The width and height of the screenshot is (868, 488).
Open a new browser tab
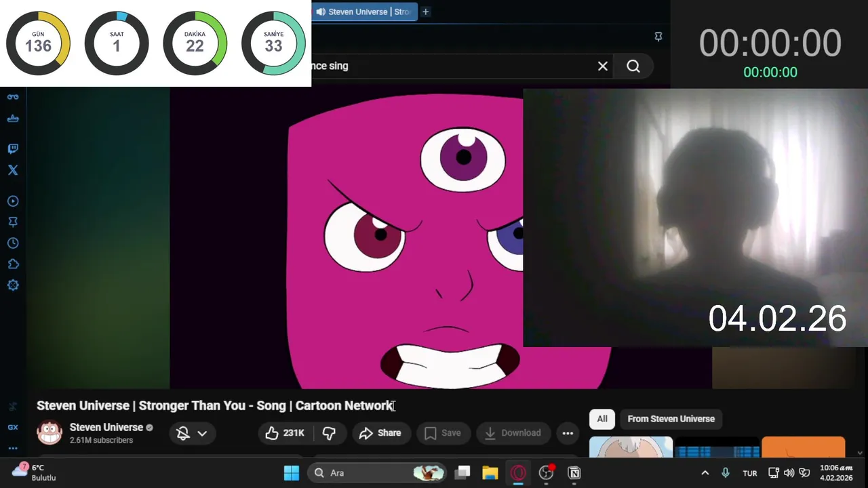point(426,12)
